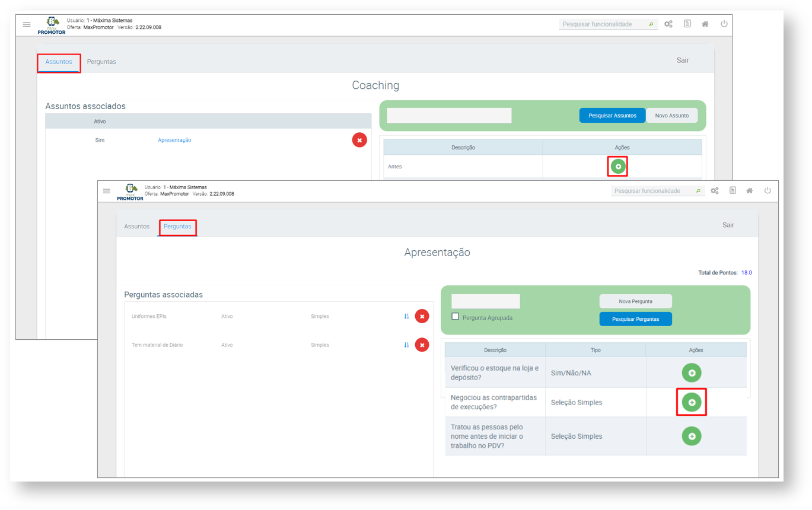The image size is (812, 510).
Task: Switch to the highlighted Perguntas tab in the Apresentação window
Action: tap(177, 227)
